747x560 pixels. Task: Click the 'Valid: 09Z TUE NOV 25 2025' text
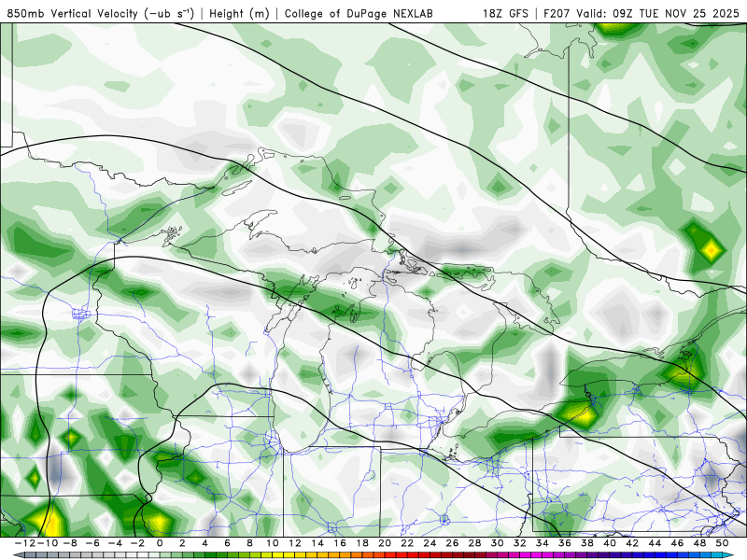point(658,13)
